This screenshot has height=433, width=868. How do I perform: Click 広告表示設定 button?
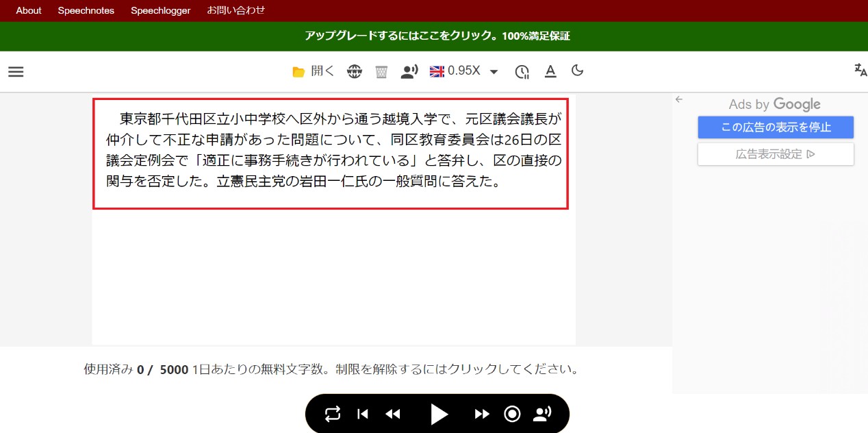point(776,154)
